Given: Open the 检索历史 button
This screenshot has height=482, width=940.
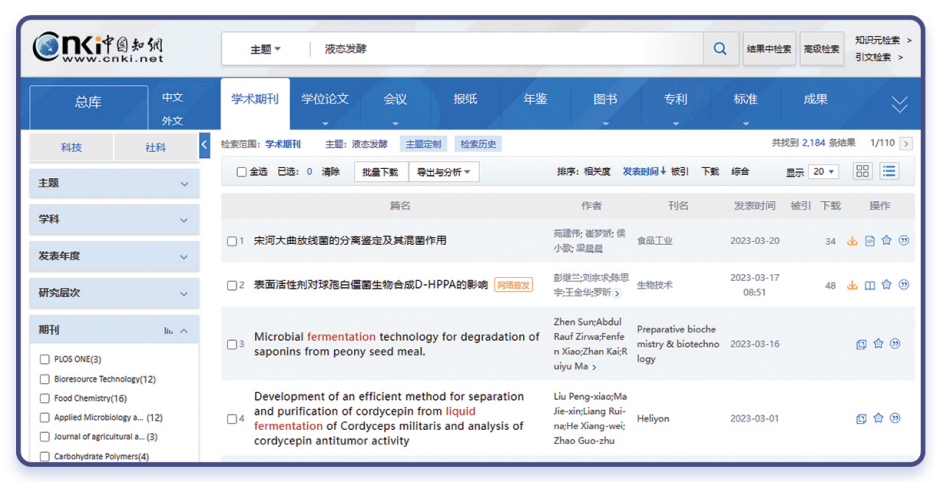Looking at the screenshot, I should coord(478,144).
